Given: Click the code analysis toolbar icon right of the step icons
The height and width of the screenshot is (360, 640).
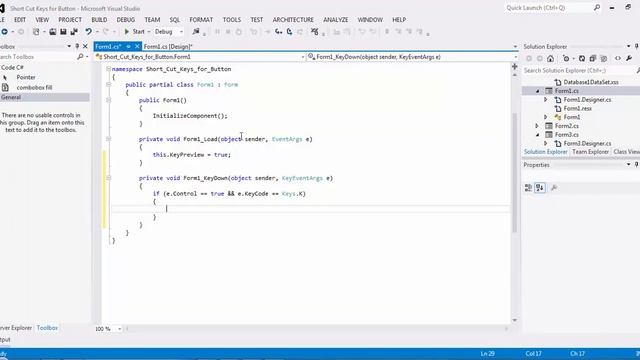Looking at the screenshot, I should pos(314,32).
